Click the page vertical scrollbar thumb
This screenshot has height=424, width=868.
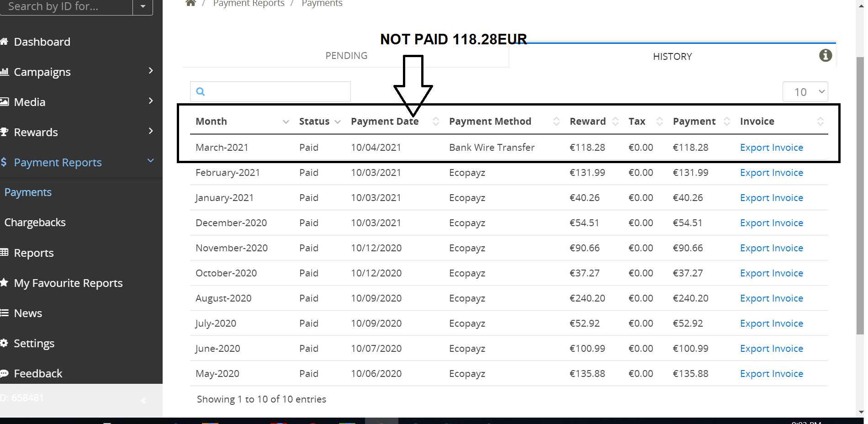click(860, 196)
